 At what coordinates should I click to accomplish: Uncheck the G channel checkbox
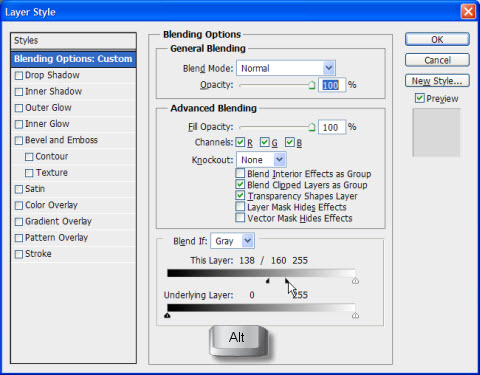pyautogui.click(x=265, y=142)
